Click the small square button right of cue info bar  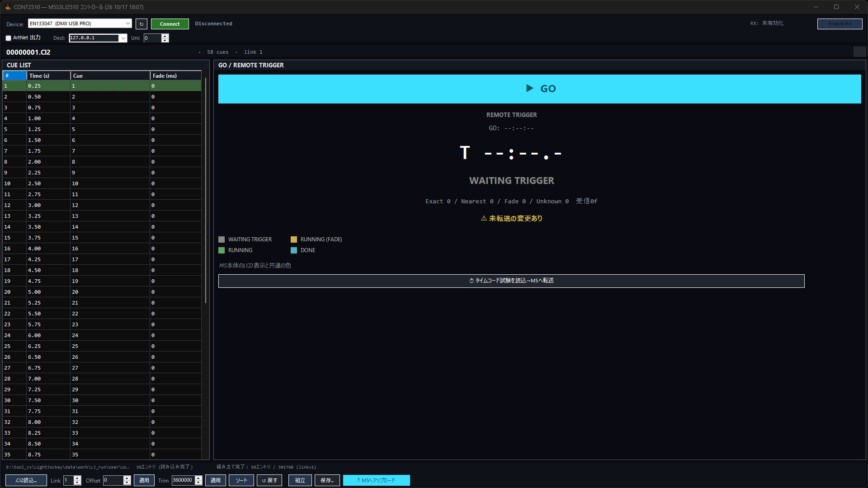click(859, 52)
